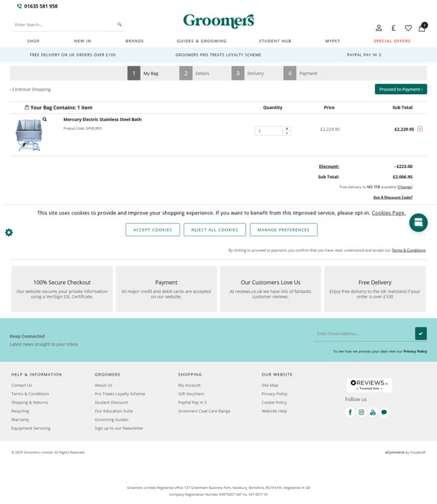Open Privacy Policy link in newsletter section
Viewport: 437px width, 504px height.
tap(415, 351)
